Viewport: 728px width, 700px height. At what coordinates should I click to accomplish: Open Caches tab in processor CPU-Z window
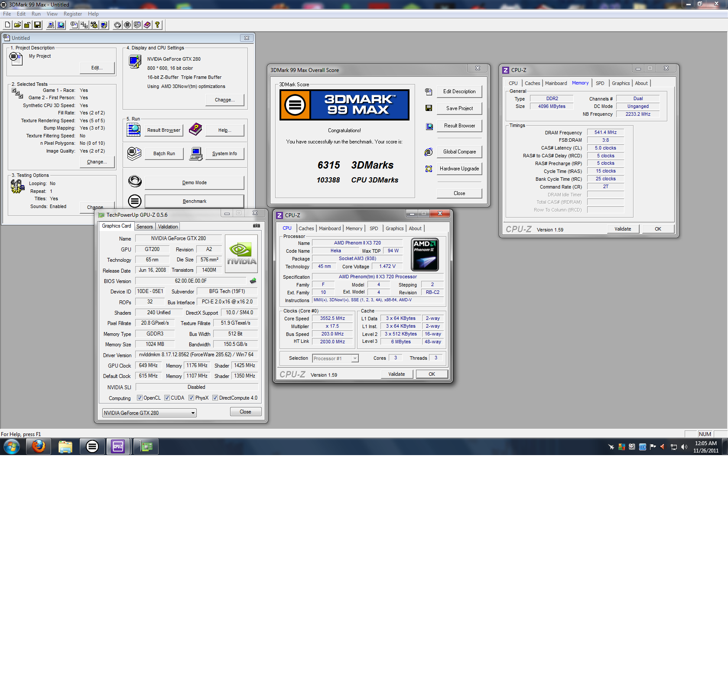[306, 228]
